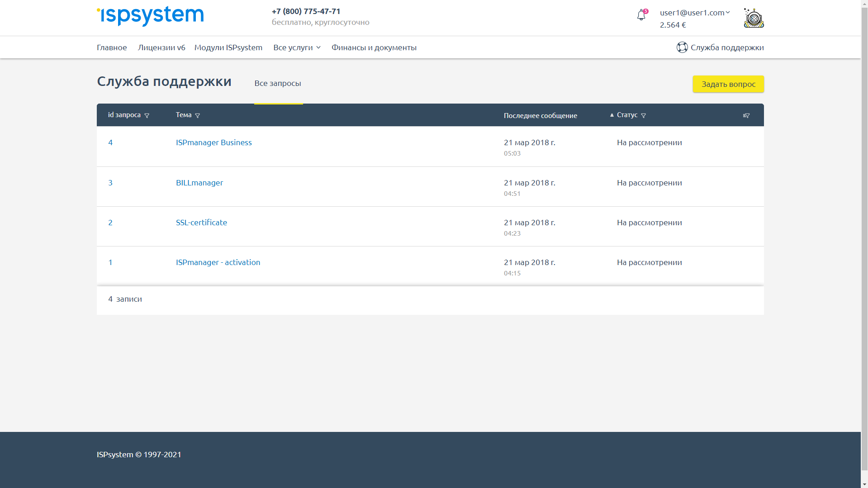Viewport: 868px width, 488px height.
Task: Select the Все запросы tab
Action: 278,83
